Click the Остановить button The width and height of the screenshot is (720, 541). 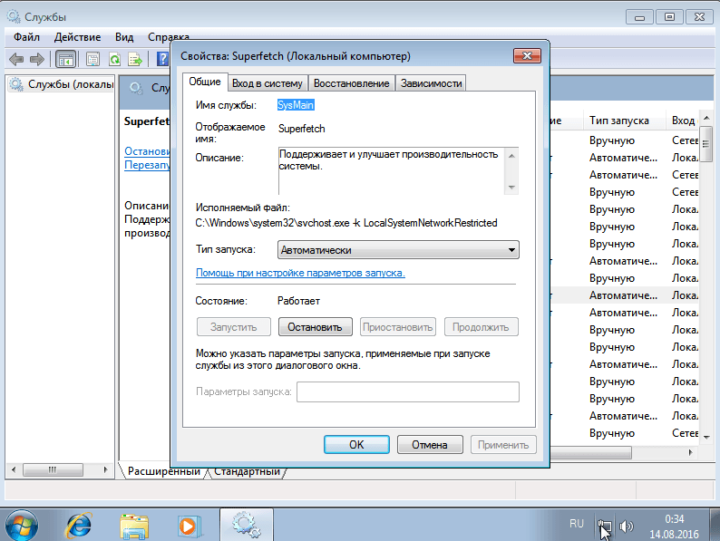point(315,327)
